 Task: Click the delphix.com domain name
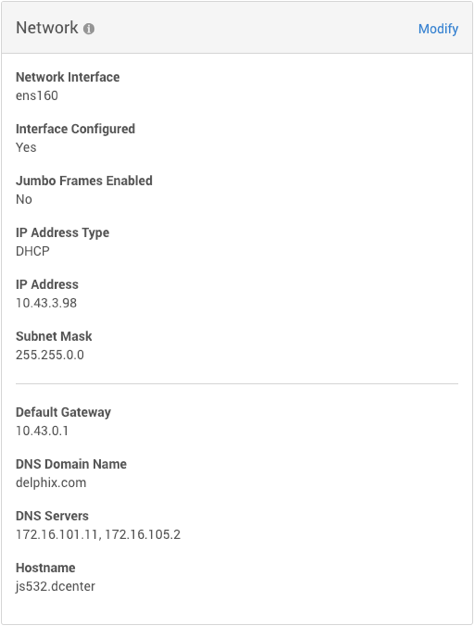(x=51, y=483)
